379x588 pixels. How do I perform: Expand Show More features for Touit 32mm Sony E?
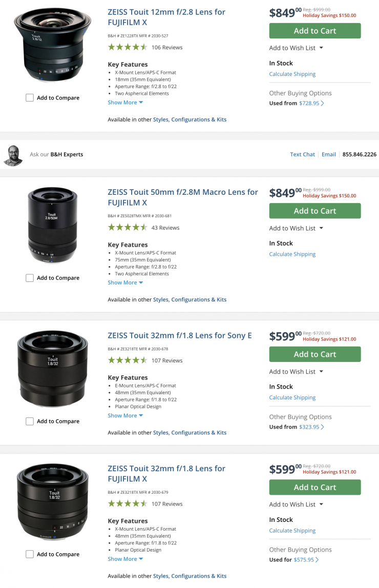125,416
